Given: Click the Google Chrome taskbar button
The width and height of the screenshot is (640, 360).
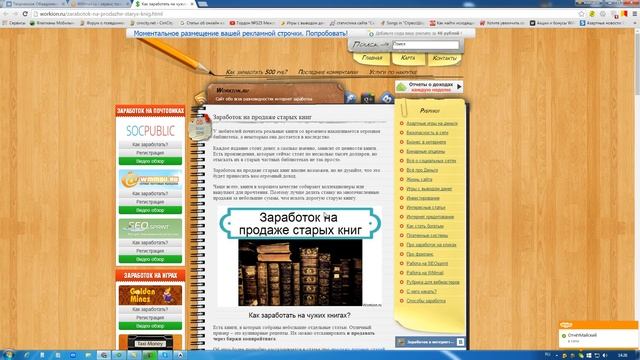Looking at the screenshot, I should (x=104, y=355).
